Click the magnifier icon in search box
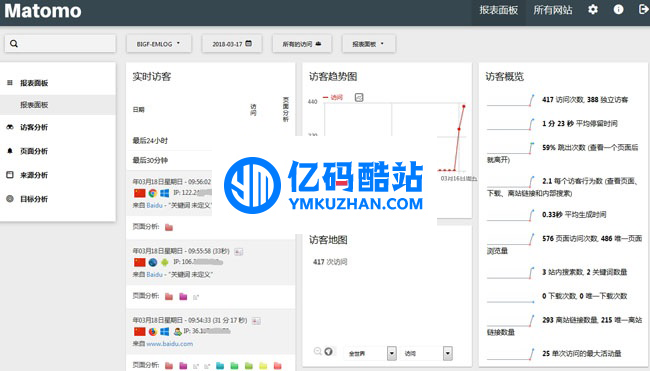Screen dimensions: 650x371 [x=14, y=44]
